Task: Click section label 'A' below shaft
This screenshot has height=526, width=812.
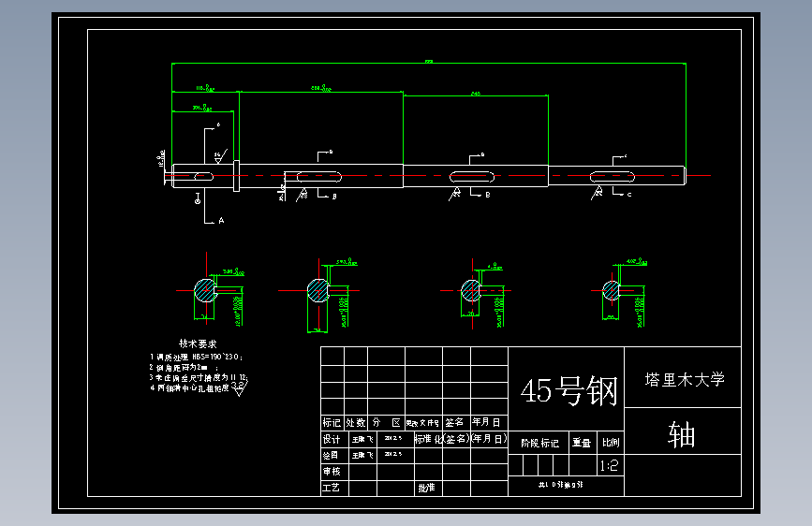Action: click(x=221, y=221)
